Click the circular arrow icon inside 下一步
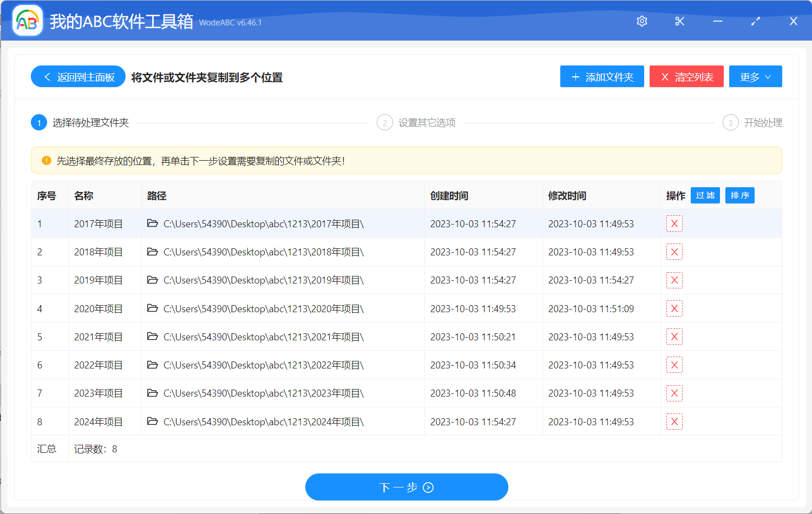Screen dimensions: 812x514 tap(427, 487)
